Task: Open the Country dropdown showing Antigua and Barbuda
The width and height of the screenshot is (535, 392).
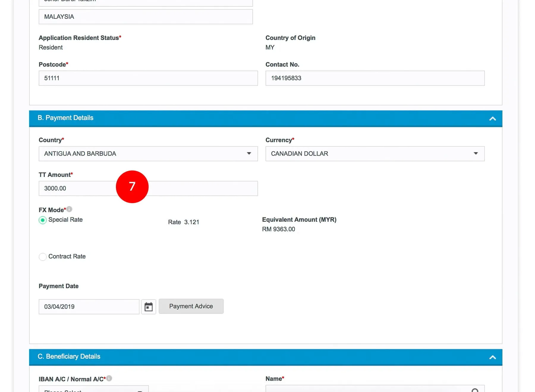Action: point(148,154)
